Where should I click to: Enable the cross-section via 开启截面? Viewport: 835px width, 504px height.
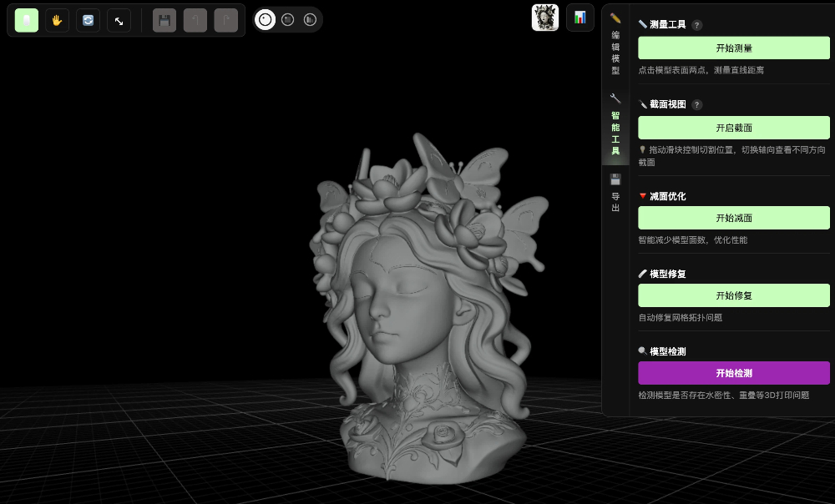click(733, 127)
